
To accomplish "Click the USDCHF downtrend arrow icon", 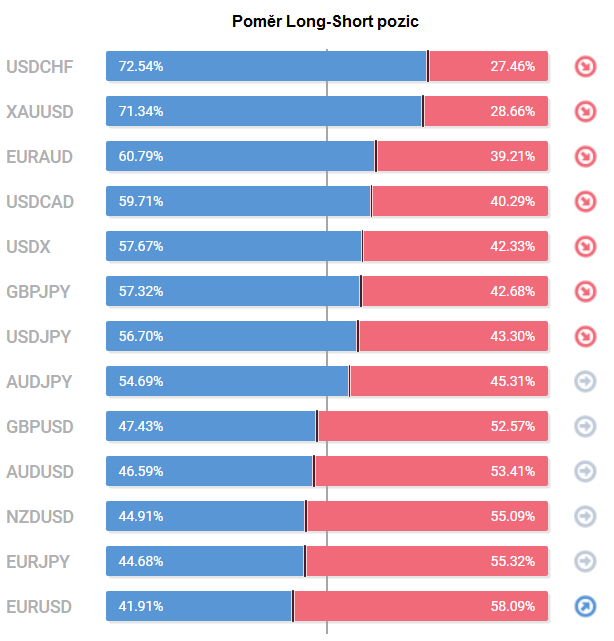I will pos(585,67).
